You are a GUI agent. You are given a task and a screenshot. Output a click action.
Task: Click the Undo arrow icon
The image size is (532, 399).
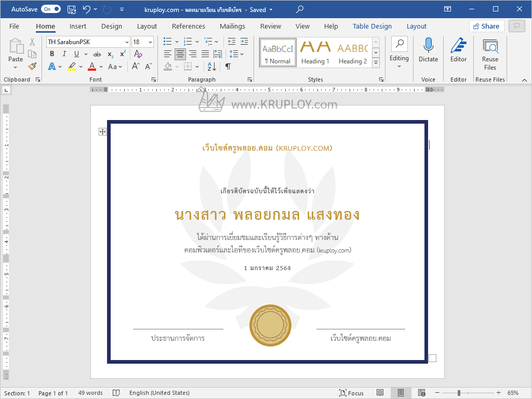tap(87, 9)
